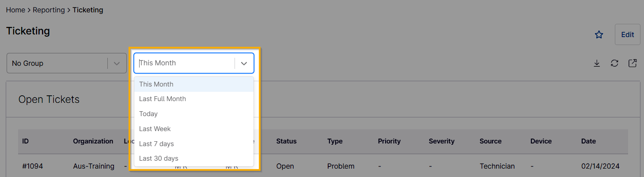Sort by the Date column header
This screenshot has width=644, height=177.
(588, 141)
